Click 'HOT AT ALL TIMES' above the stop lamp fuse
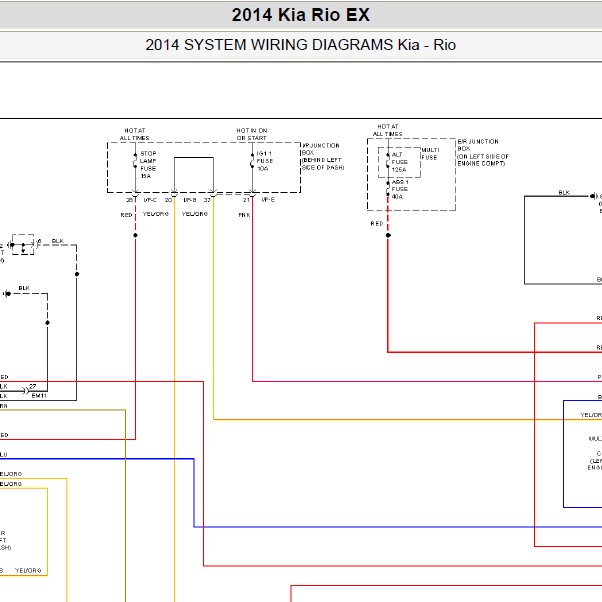602x602 pixels. (135, 134)
